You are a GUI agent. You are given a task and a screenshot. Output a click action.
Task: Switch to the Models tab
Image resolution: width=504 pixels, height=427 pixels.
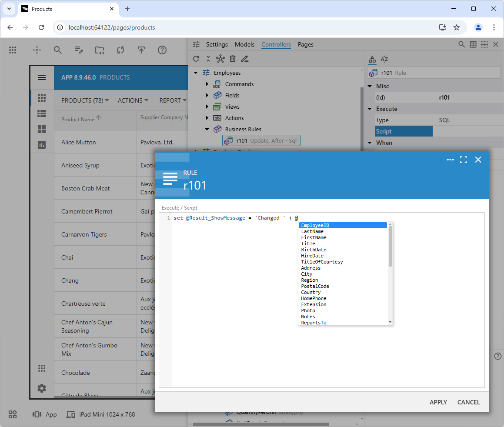[x=244, y=44]
